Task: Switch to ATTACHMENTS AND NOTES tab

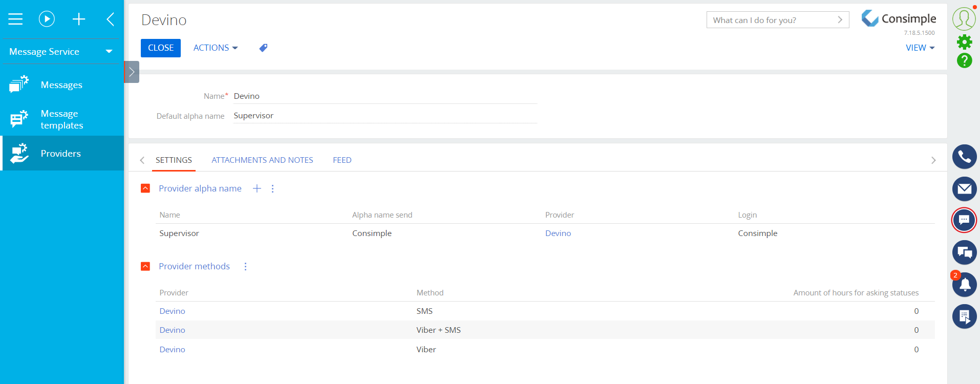Action: click(262, 160)
